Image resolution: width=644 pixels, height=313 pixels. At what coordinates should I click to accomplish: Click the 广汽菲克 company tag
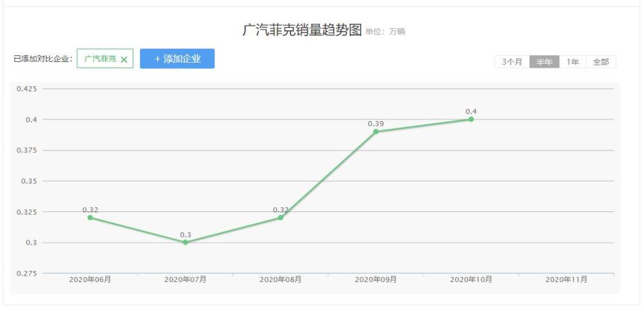pos(100,59)
